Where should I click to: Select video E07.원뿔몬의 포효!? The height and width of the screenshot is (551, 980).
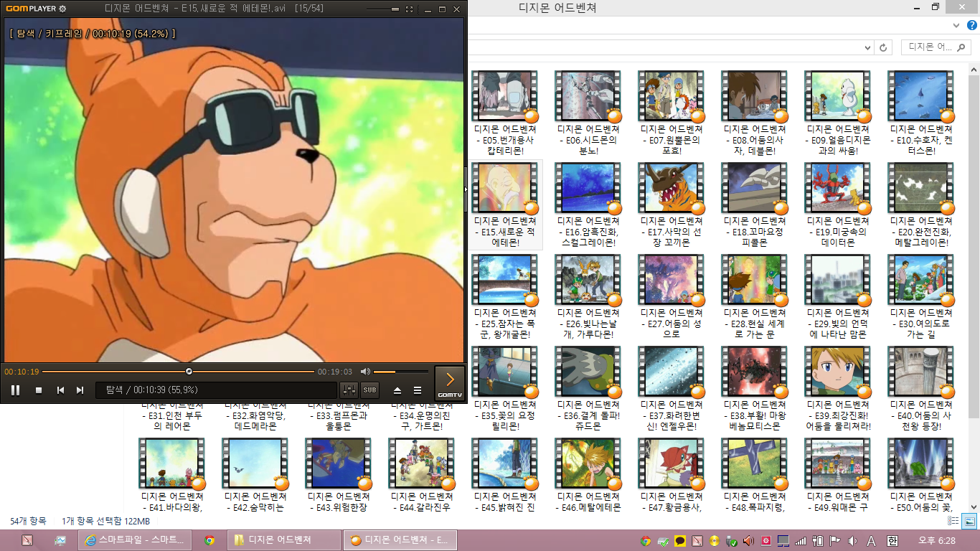click(x=672, y=114)
